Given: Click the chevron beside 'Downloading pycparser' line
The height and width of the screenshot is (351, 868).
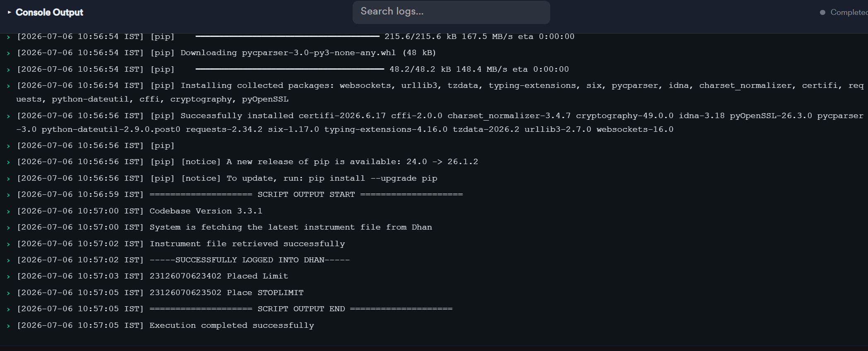Looking at the screenshot, I should tap(8, 53).
